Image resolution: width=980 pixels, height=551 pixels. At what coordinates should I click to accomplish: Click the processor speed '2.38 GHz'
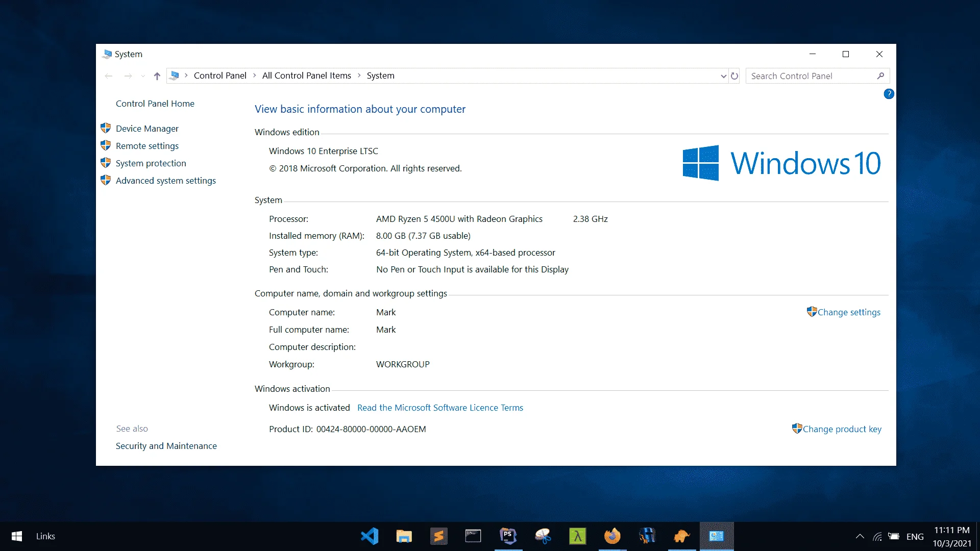tap(591, 219)
